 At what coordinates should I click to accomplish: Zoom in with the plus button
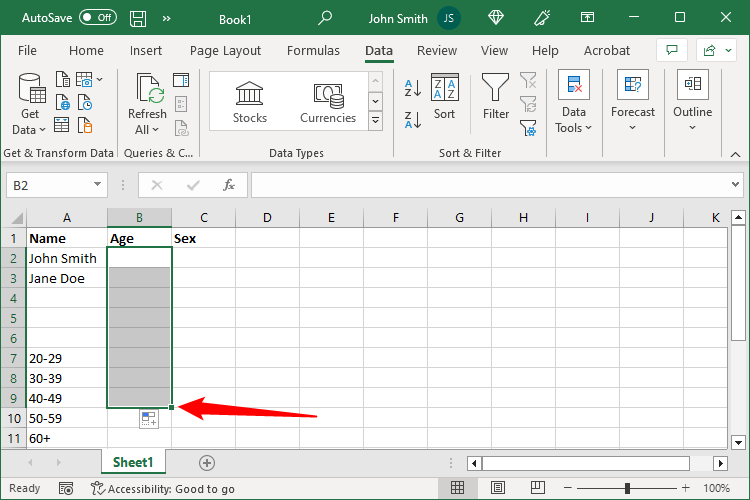point(685,488)
